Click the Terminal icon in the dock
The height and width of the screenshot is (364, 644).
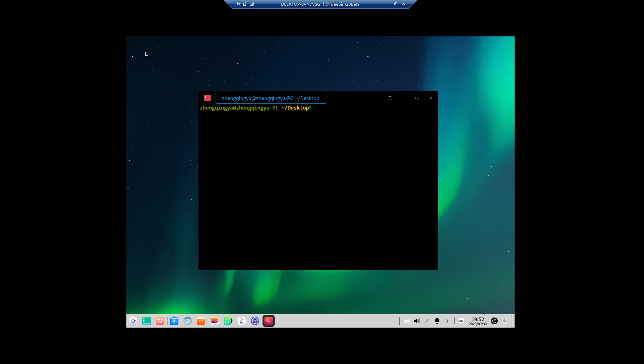(x=269, y=321)
